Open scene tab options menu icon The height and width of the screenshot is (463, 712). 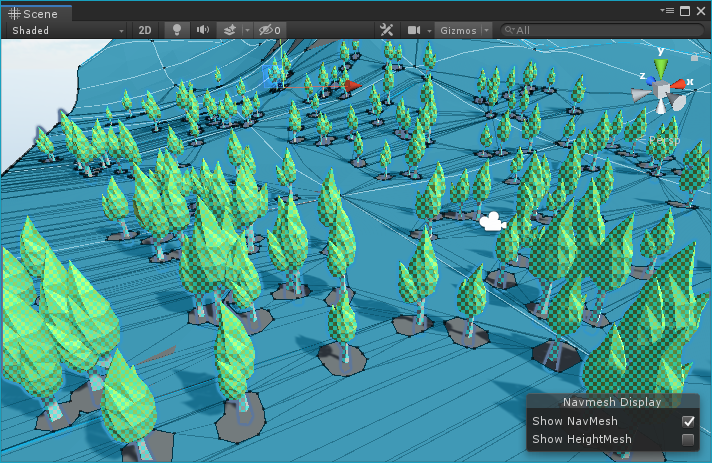[667, 10]
